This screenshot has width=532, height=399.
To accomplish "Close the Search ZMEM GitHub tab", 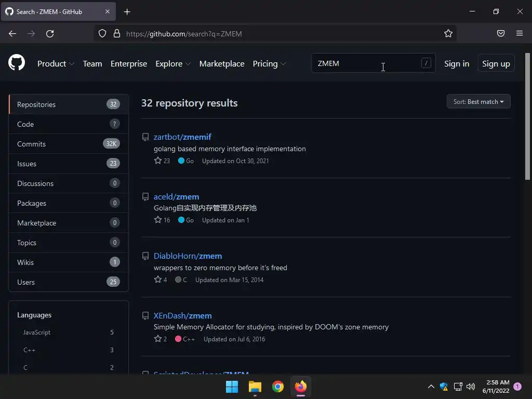I will pos(107,11).
